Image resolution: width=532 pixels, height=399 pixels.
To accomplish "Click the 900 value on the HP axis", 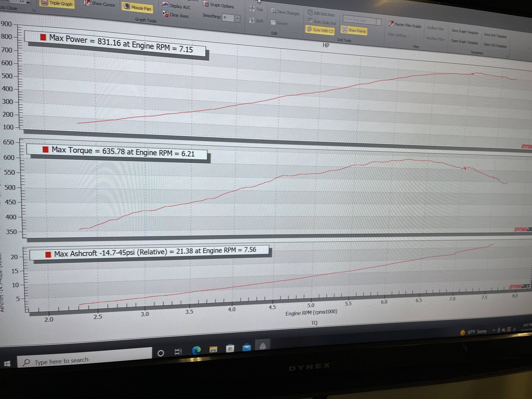I will 6,24.
